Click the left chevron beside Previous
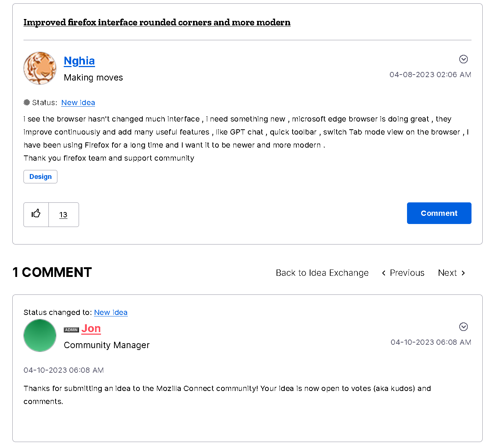 384,273
